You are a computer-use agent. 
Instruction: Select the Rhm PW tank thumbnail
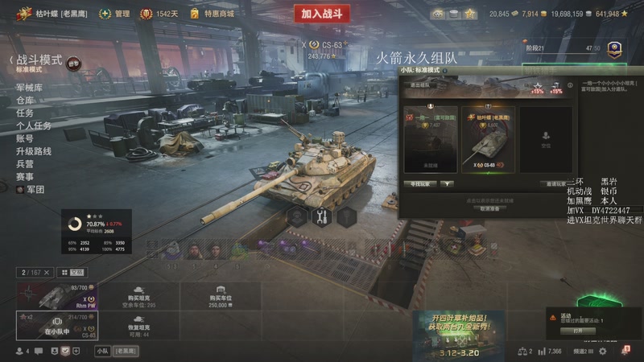coord(57,296)
